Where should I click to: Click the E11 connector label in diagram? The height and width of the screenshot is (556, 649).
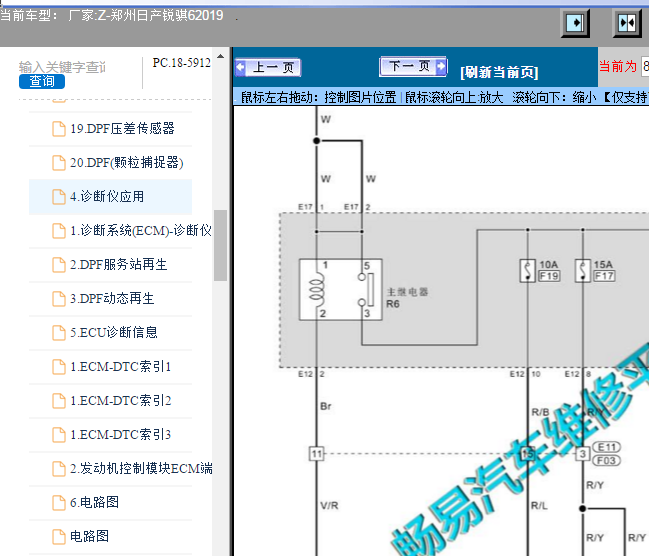click(606, 447)
